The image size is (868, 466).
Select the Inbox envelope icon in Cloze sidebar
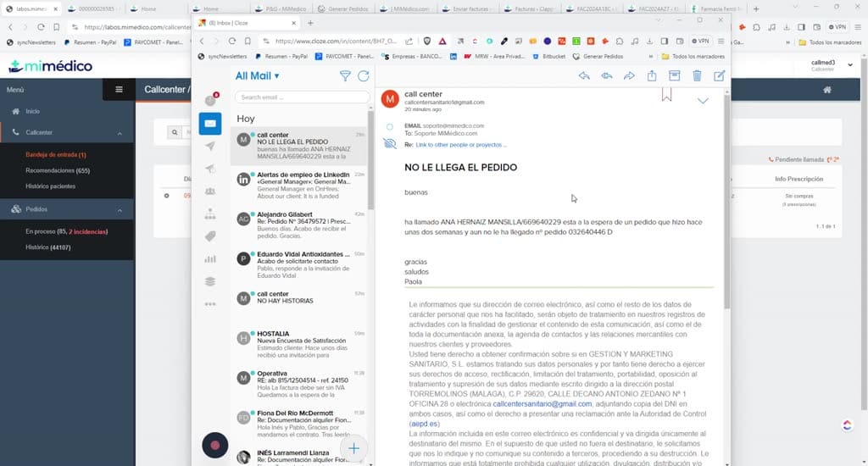tap(210, 124)
